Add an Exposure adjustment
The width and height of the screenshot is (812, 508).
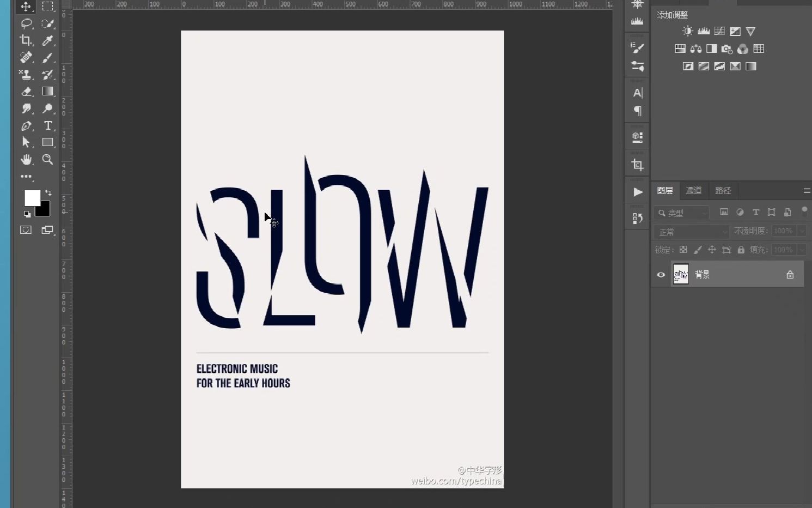click(735, 31)
